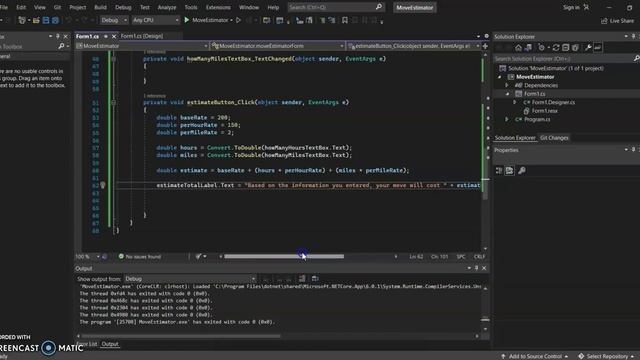
Task: Click the Search Solution Explorer field
Action: point(566,59)
